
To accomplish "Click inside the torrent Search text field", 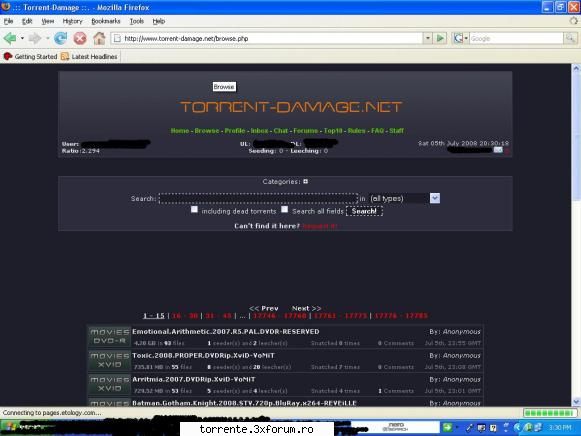I will coord(258,199).
